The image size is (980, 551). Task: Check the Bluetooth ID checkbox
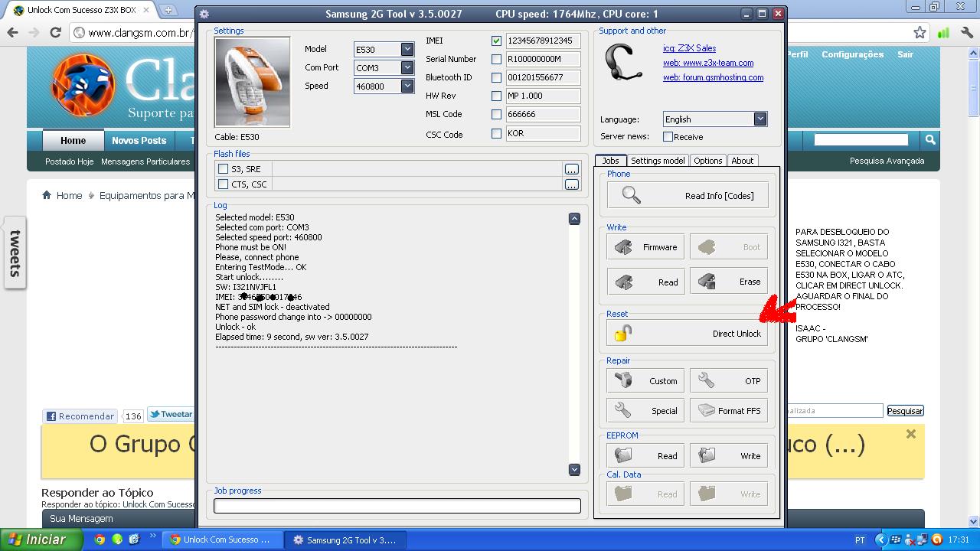496,77
